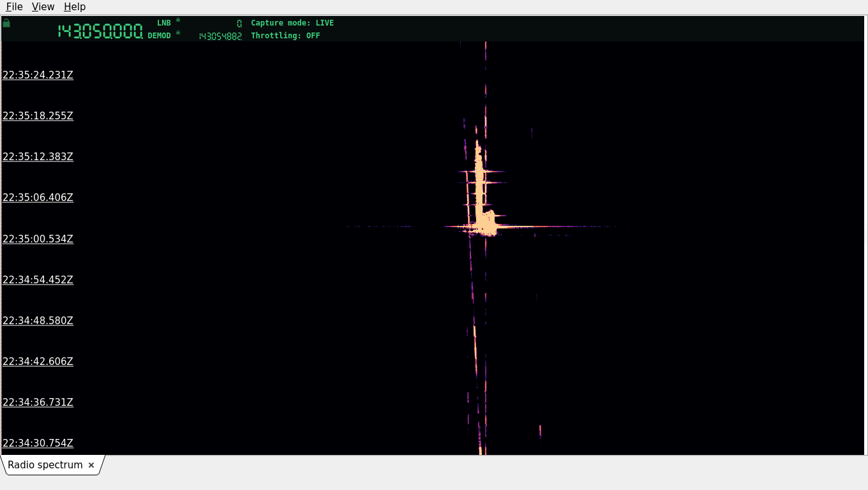Click the Capture mode: LIVE text
The width and height of the screenshot is (868, 490).
pos(292,23)
